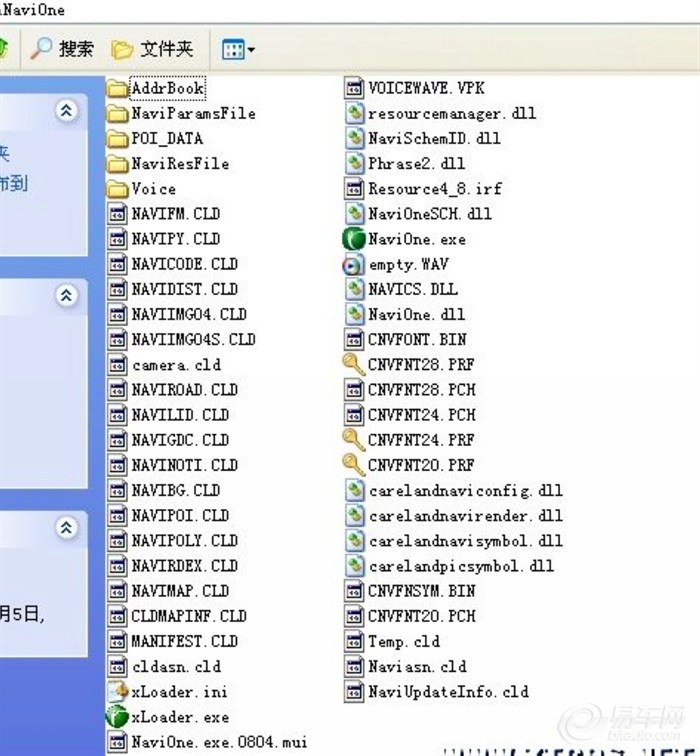Open the Views dropdown in toolbar
The width and height of the screenshot is (700, 756).
pos(238,48)
